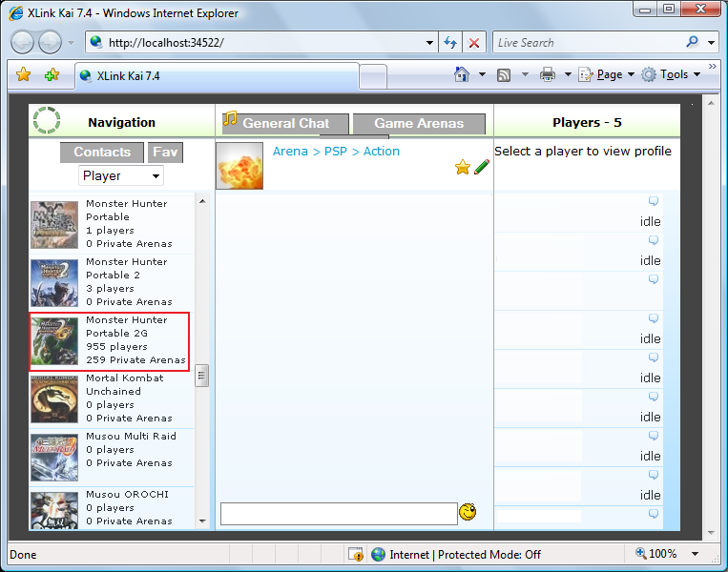This screenshot has height=572, width=728.
Task: Click the address bar URL field
Action: click(261, 43)
